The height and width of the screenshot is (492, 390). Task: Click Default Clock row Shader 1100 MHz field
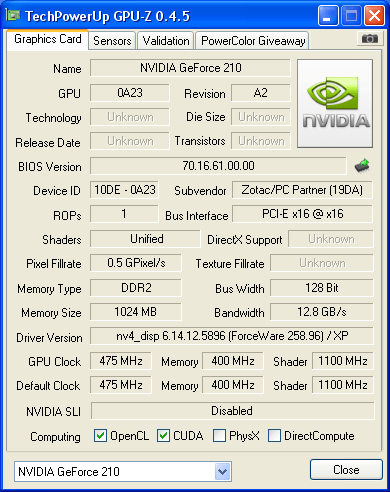pyautogui.click(x=343, y=385)
